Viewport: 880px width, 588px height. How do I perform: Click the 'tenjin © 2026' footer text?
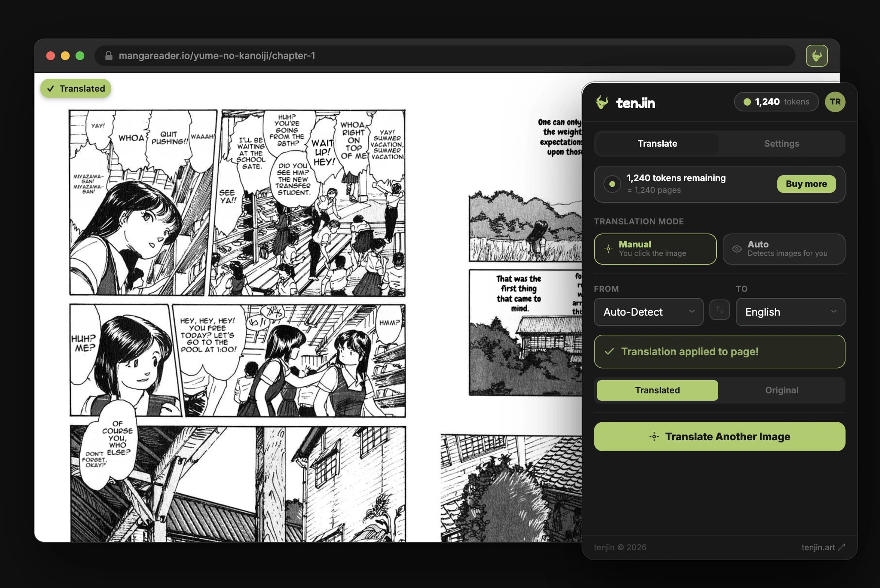click(620, 548)
